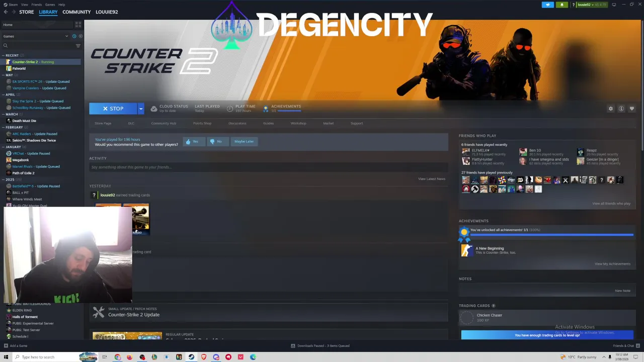The image size is (644, 362).
Task: Open the dropdown arrow beside STOP
Action: click(x=141, y=109)
